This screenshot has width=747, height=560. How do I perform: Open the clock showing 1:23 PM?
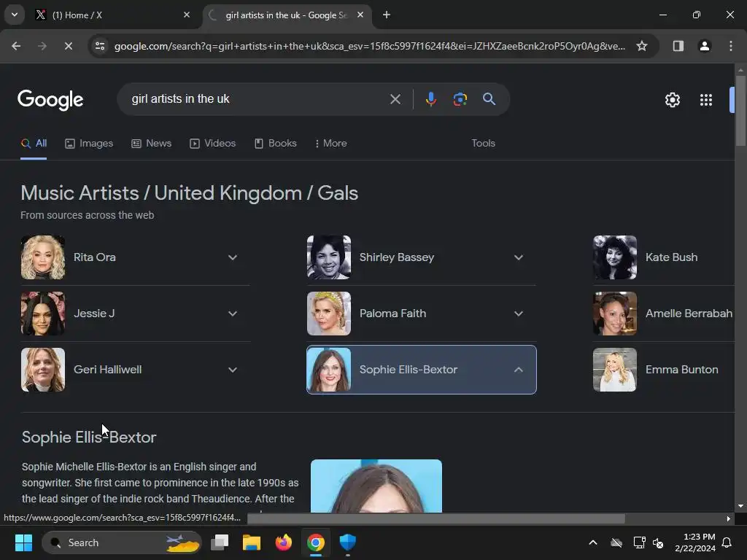(x=695, y=542)
